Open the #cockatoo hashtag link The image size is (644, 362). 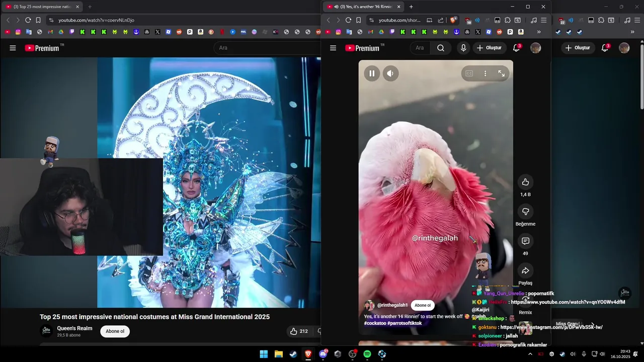pyautogui.click(x=375, y=323)
